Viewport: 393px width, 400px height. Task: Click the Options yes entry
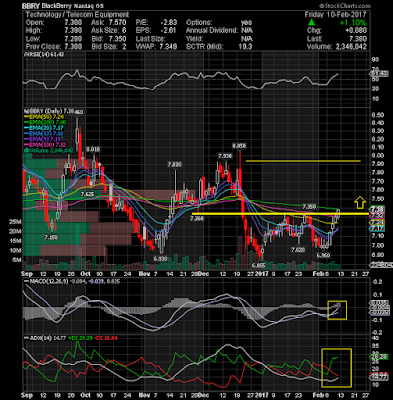point(247,23)
